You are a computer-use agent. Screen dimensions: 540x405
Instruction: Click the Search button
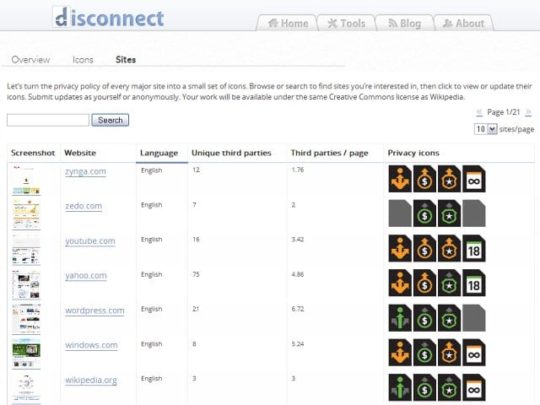110,120
